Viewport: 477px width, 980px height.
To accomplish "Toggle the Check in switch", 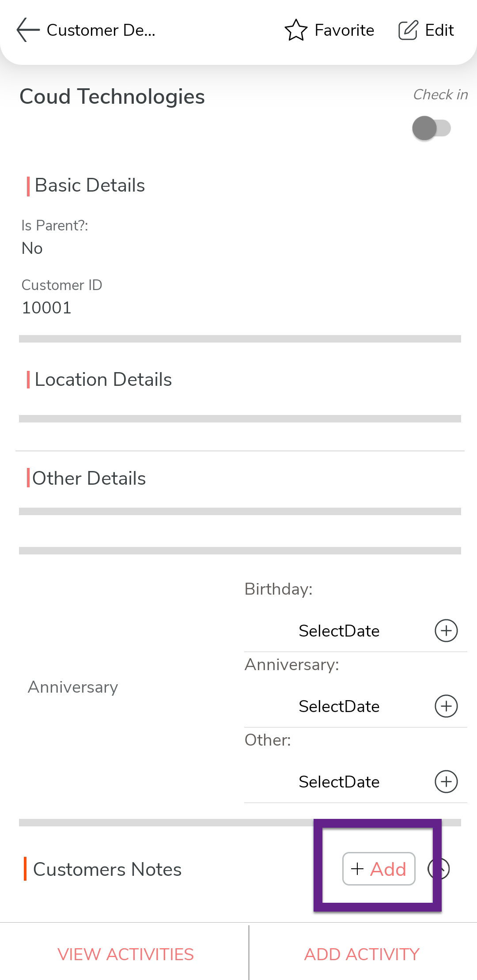I will [x=431, y=128].
